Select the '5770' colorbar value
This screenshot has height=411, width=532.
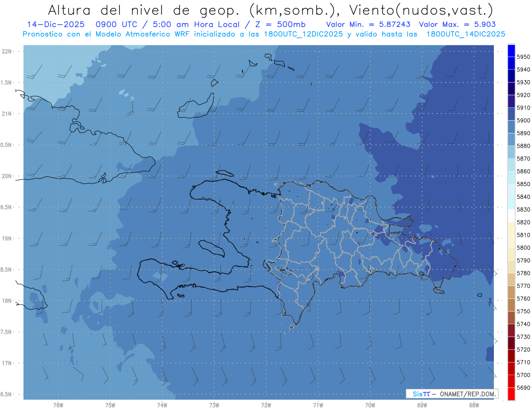pyautogui.click(x=523, y=286)
